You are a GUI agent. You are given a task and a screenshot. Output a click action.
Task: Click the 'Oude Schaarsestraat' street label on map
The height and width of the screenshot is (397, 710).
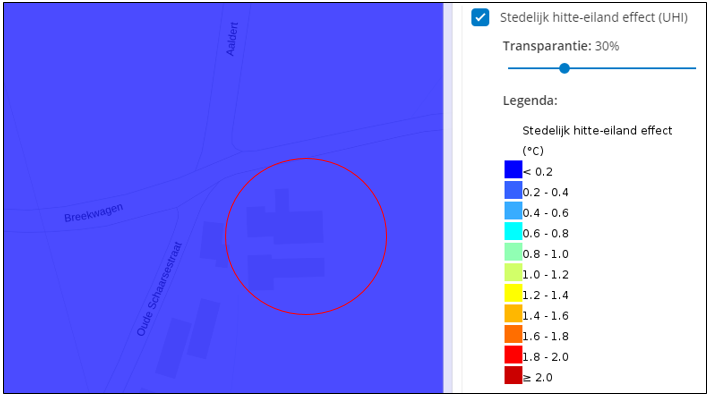pos(159,289)
